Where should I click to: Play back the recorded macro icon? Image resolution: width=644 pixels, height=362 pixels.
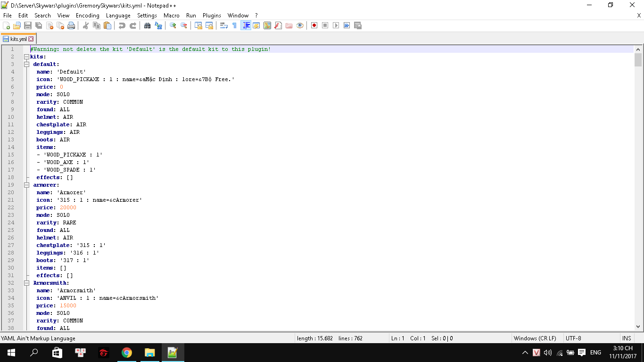[336, 25]
